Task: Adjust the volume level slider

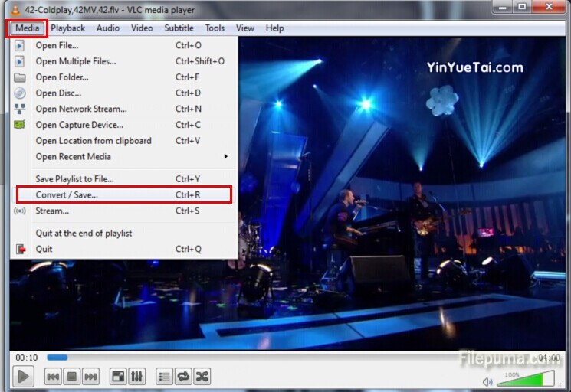Action: coord(525,379)
